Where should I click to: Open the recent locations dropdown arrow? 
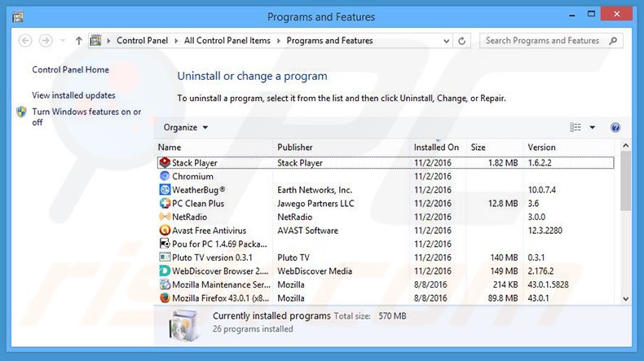tap(63, 41)
